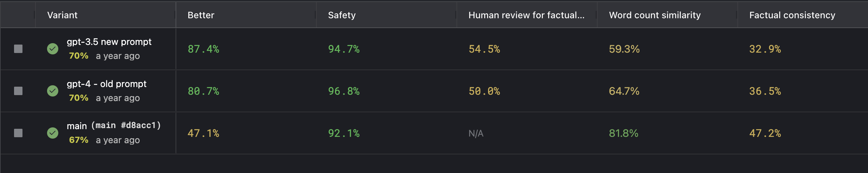Check the box for main #d8acc1 row

click(x=18, y=133)
